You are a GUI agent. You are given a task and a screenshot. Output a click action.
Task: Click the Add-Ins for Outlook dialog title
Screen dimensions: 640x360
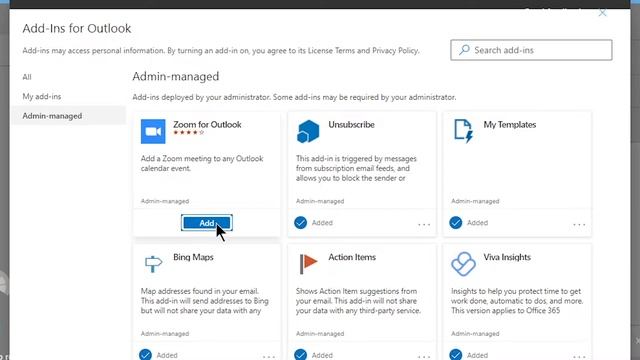pyautogui.click(x=77, y=28)
